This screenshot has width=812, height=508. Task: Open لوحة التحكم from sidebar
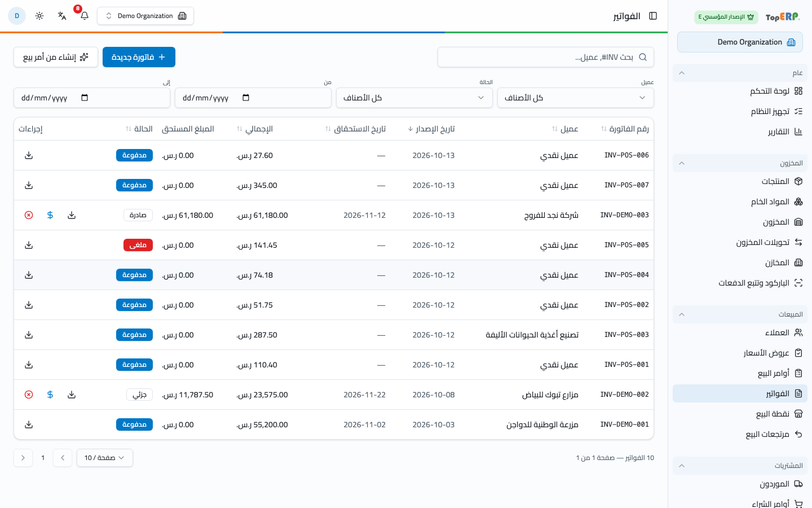(x=740, y=91)
